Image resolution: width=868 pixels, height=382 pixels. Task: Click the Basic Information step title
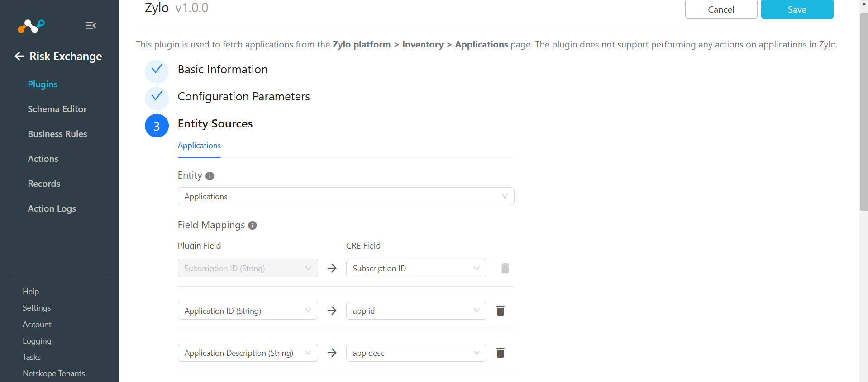pyautogui.click(x=223, y=69)
